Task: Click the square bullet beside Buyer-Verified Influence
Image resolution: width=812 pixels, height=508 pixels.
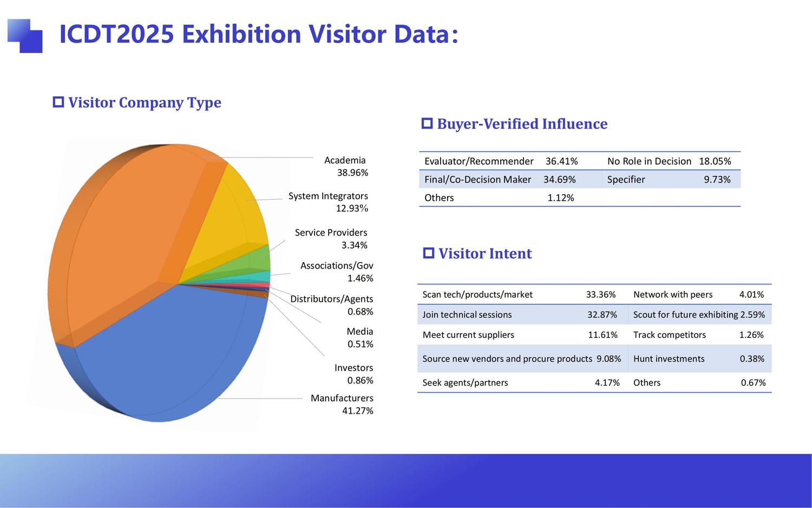Action: (x=427, y=123)
